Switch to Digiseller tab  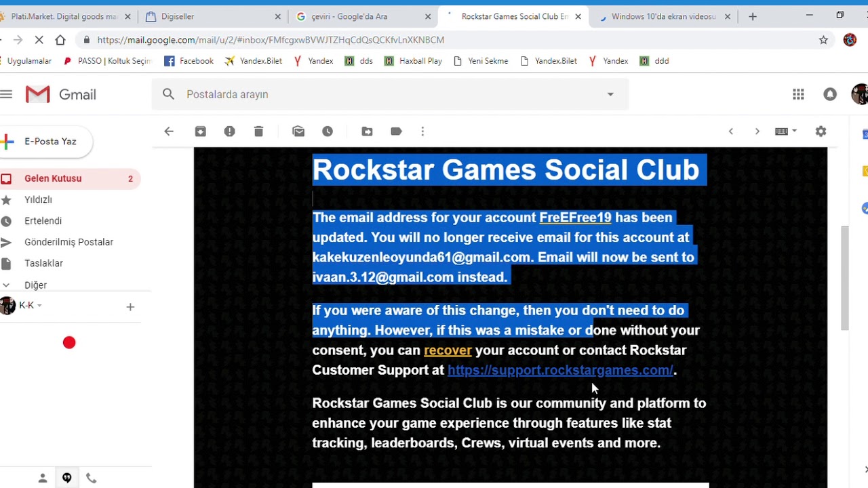pyautogui.click(x=214, y=16)
